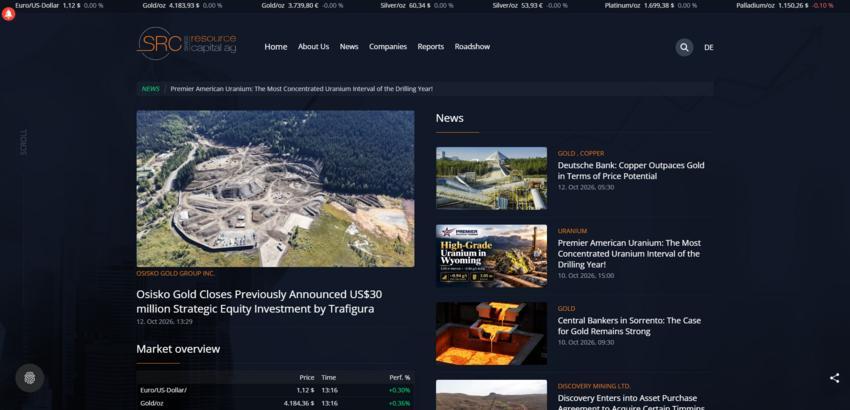
Task: Click the +0.30% performance value
Action: click(x=400, y=390)
